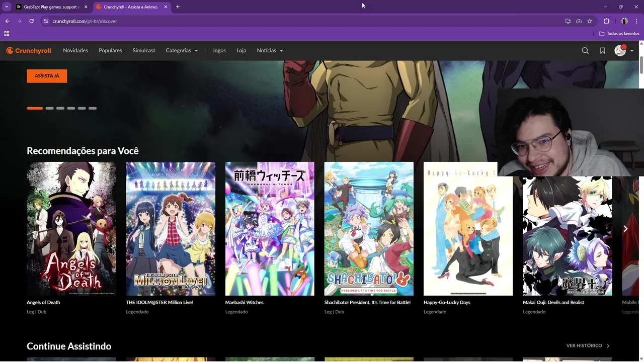The image size is (644, 362).
Task: Click the ASSISTA JÁ button
Action: (x=47, y=76)
